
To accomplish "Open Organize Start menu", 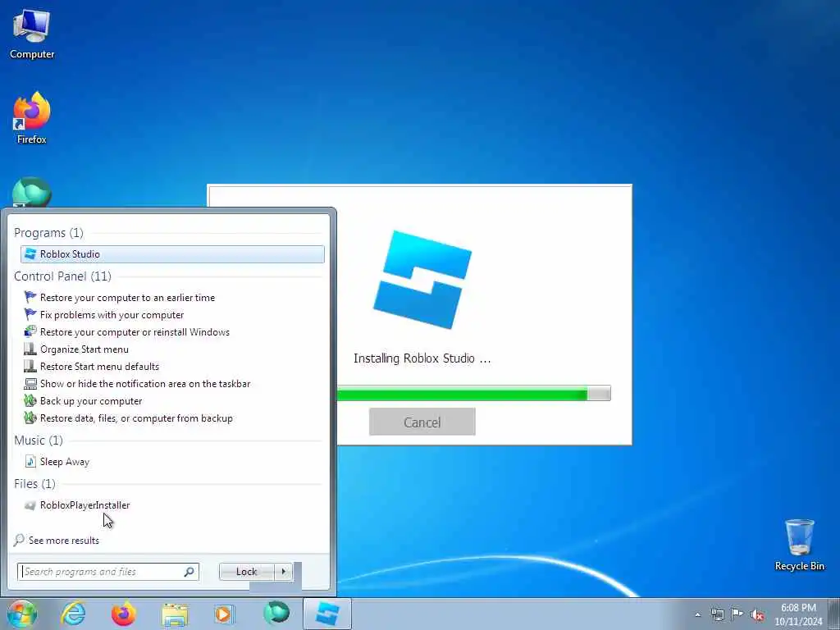I will pos(84,349).
